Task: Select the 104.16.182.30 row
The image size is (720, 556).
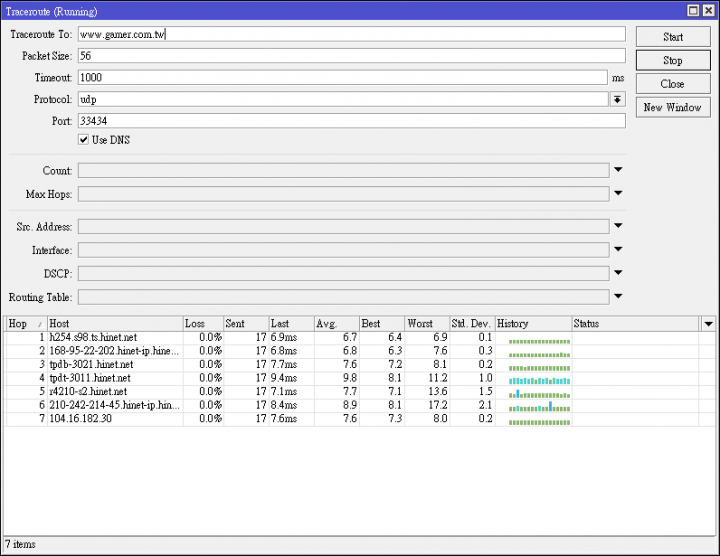Action: [360, 419]
